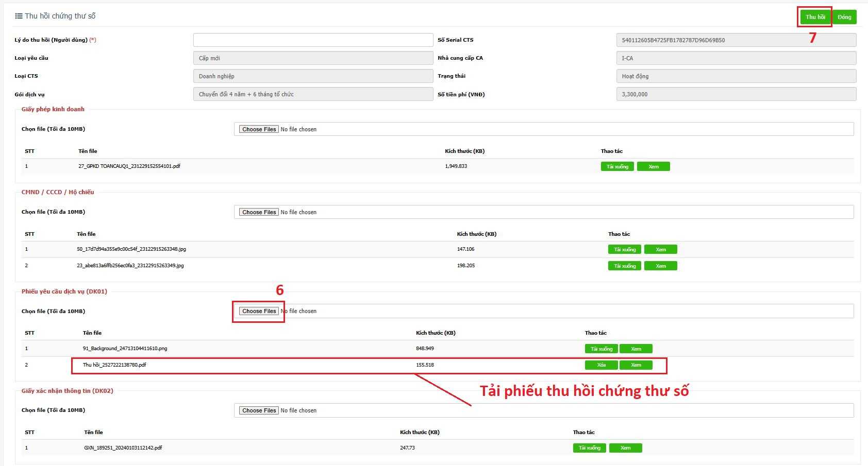Image resolution: width=868 pixels, height=466 pixels.
Task: Click file name 23_abe813a6ffb256ec0fa3_23122915263349.jpg
Action: (x=130, y=266)
